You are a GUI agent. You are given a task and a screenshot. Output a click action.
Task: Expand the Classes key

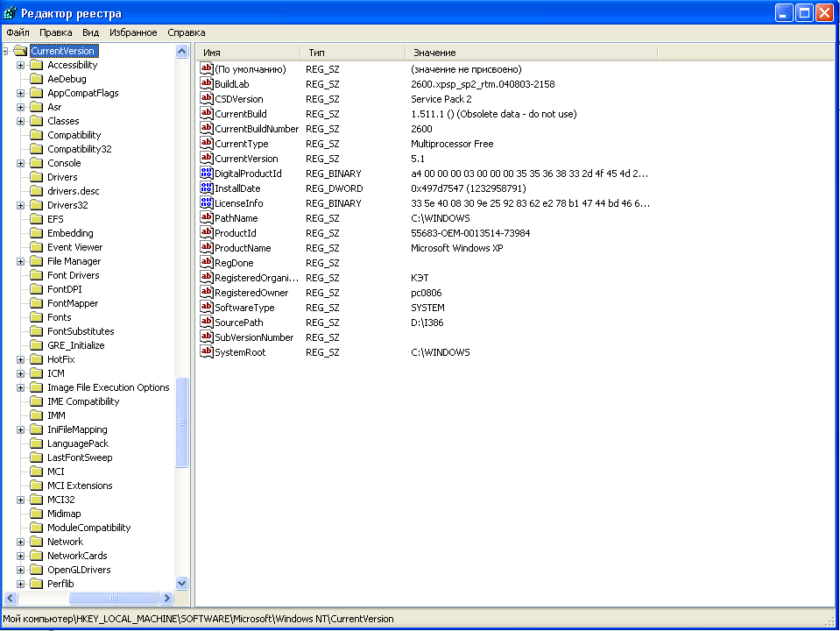20,121
